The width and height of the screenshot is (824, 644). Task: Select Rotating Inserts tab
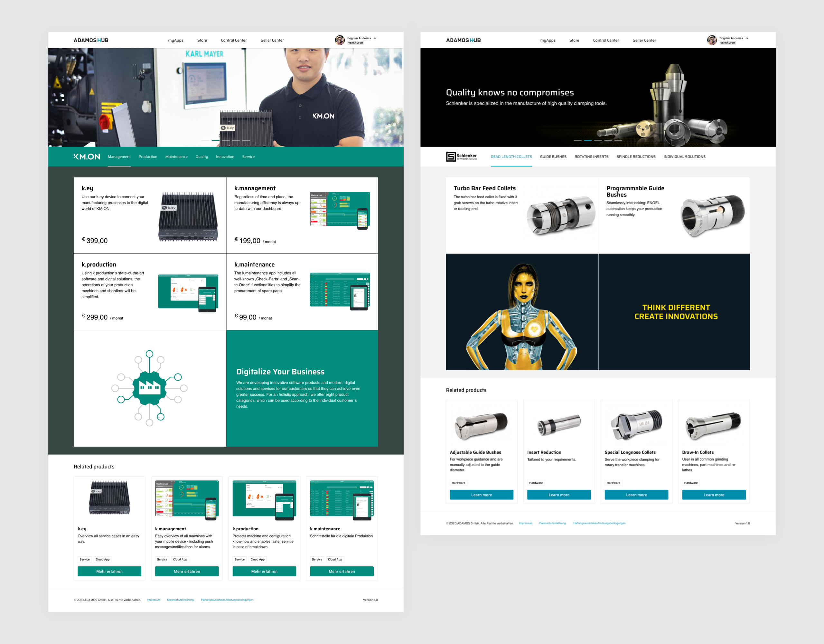click(592, 157)
